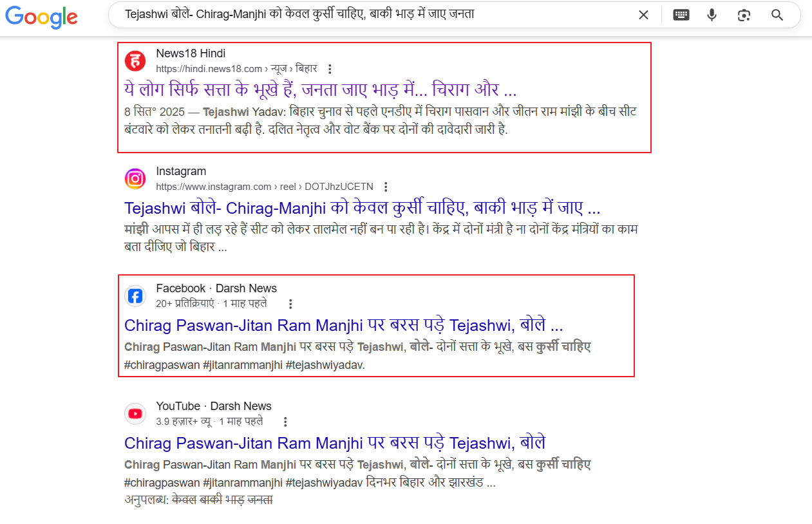
Task: Open the YouTube Darsh News video title
Action: (x=334, y=443)
